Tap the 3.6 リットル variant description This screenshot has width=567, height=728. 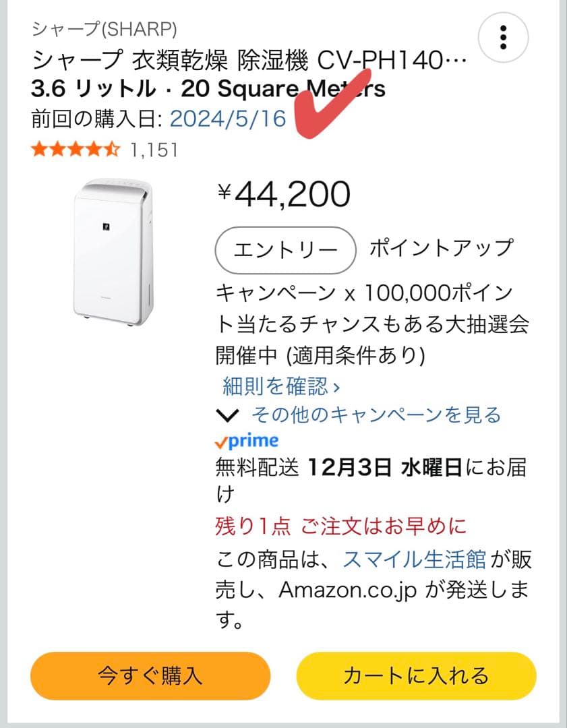pos(208,89)
